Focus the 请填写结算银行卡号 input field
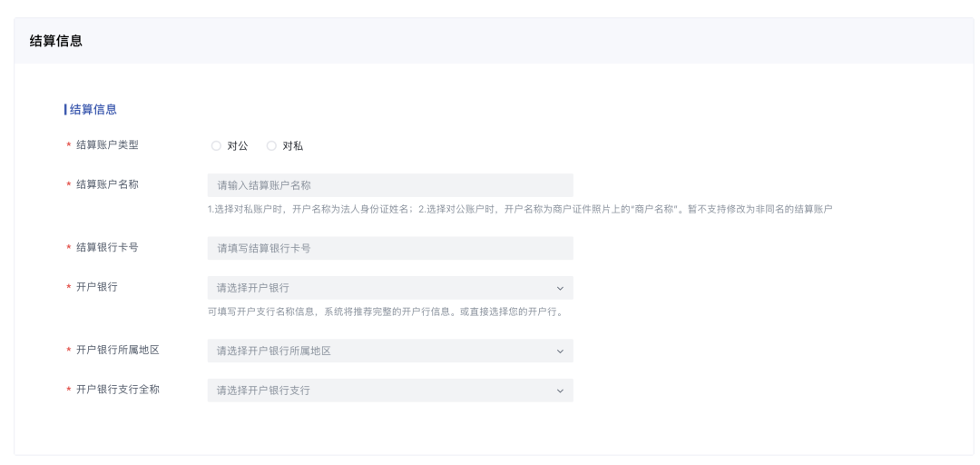980x465 pixels. 390,248
